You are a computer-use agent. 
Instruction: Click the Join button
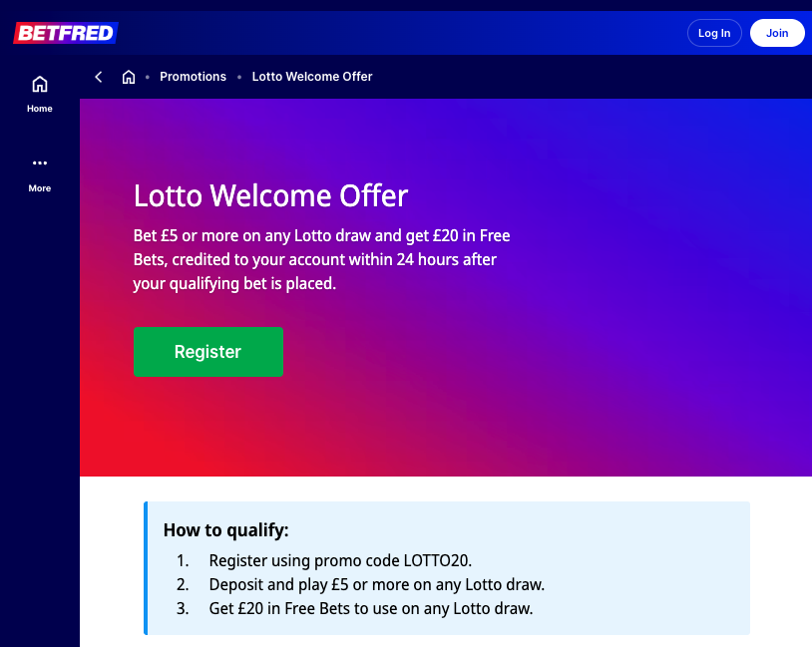777,32
